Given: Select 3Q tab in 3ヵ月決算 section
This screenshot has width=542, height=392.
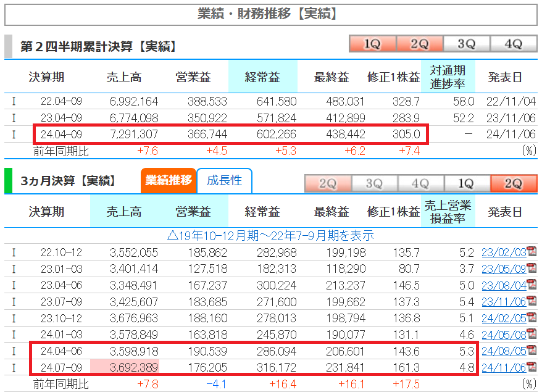Looking at the screenshot, I should (374, 183).
